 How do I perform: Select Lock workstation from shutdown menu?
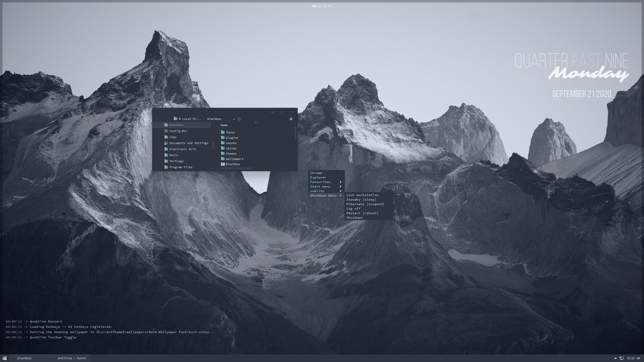[362, 195]
